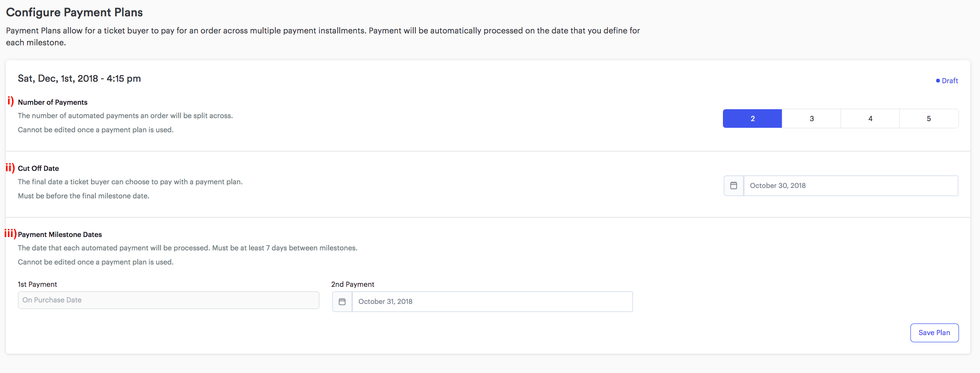The width and height of the screenshot is (980, 373).
Task: Open the Cut Off Date calendar icon
Action: [733, 185]
